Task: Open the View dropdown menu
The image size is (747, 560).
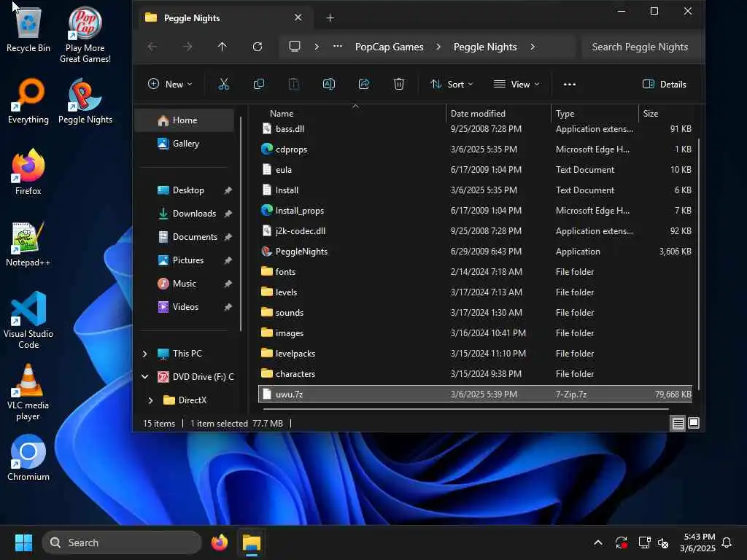Action: point(517,85)
